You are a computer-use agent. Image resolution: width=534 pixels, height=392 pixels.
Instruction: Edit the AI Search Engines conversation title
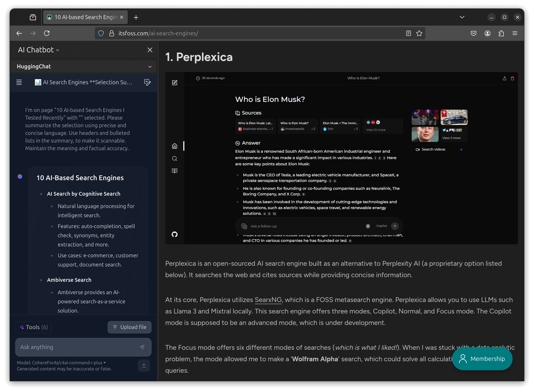(x=147, y=82)
